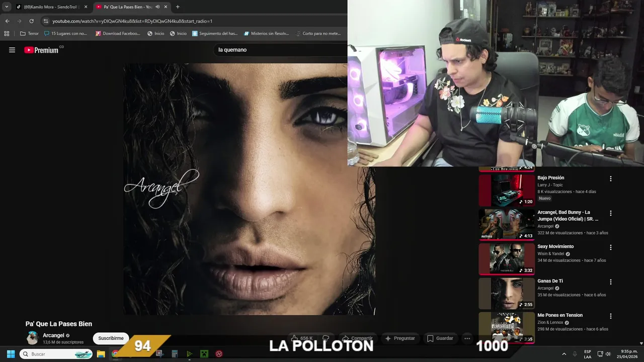The height and width of the screenshot is (362, 644).
Task: Open options menu for Me Pones en Tension
Action: [x=611, y=316]
